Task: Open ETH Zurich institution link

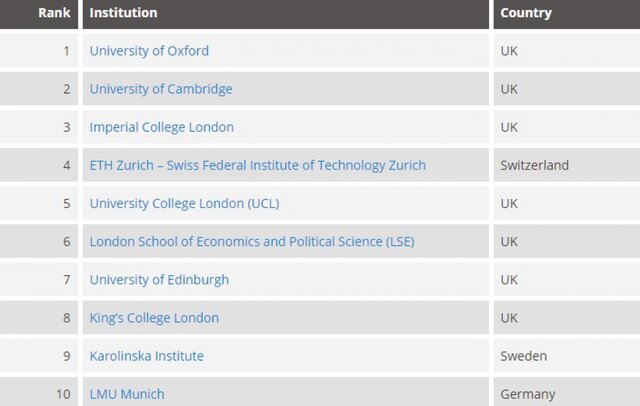Action: point(258,165)
